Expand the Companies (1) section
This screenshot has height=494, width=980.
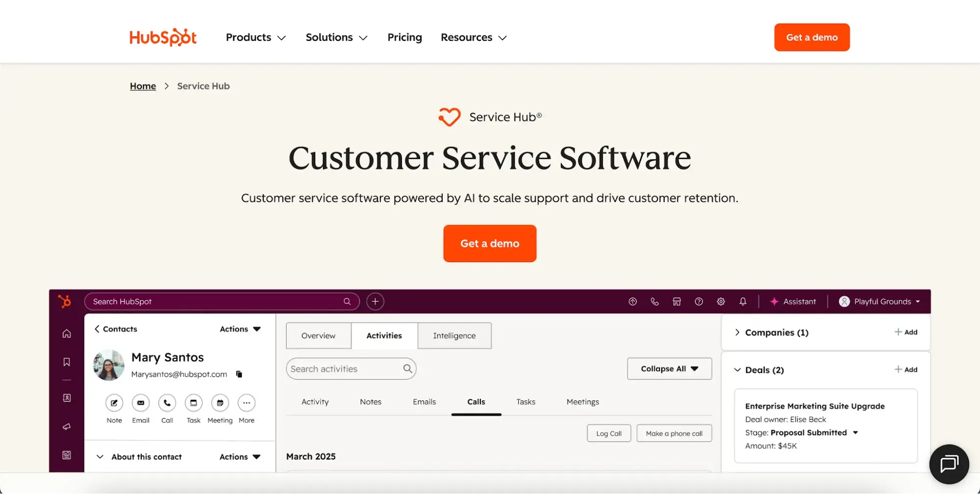737,332
